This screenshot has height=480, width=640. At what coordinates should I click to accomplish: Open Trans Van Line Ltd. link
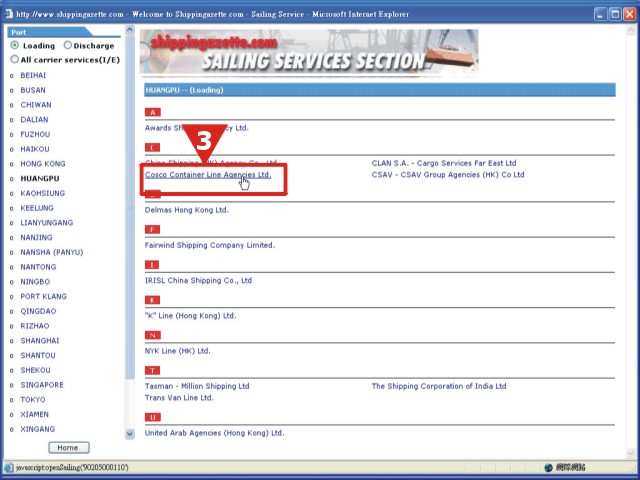click(179, 398)
